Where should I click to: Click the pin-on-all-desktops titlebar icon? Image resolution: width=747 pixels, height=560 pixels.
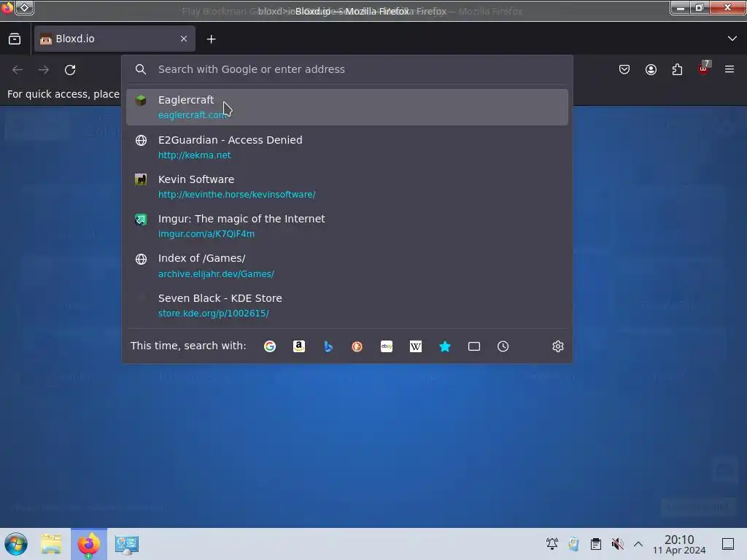click(24, 8)
